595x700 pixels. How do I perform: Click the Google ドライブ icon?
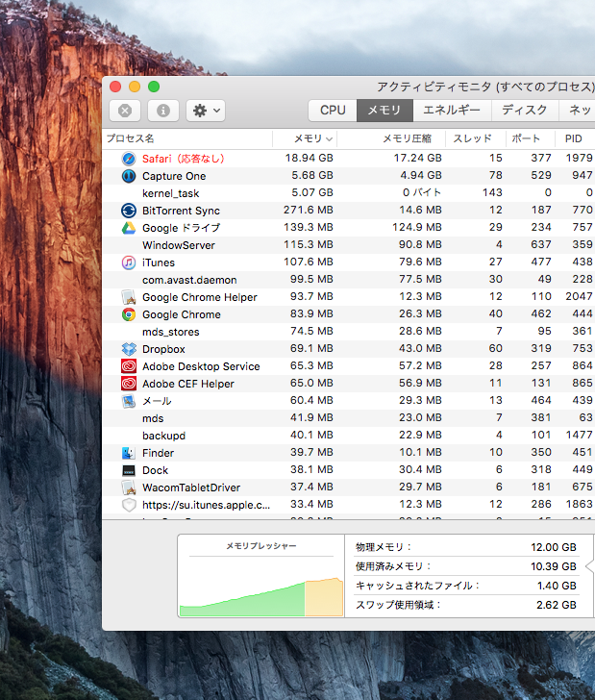tap(129, 228)
